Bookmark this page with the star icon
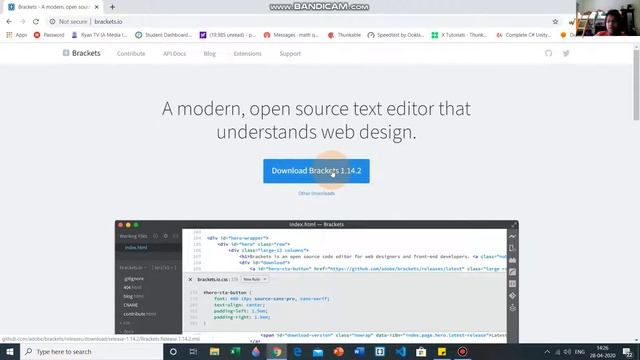The image size is (640, 360). click(x=555, y=22)
